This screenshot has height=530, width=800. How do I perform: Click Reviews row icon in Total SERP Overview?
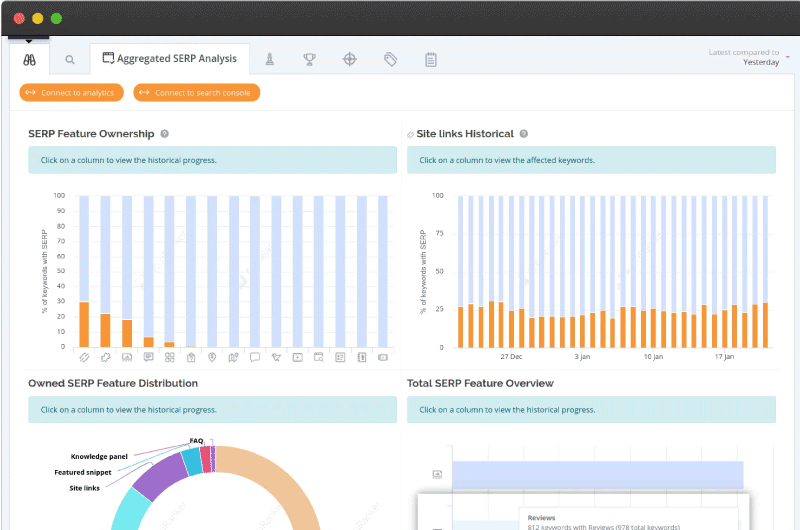(437, 475)
